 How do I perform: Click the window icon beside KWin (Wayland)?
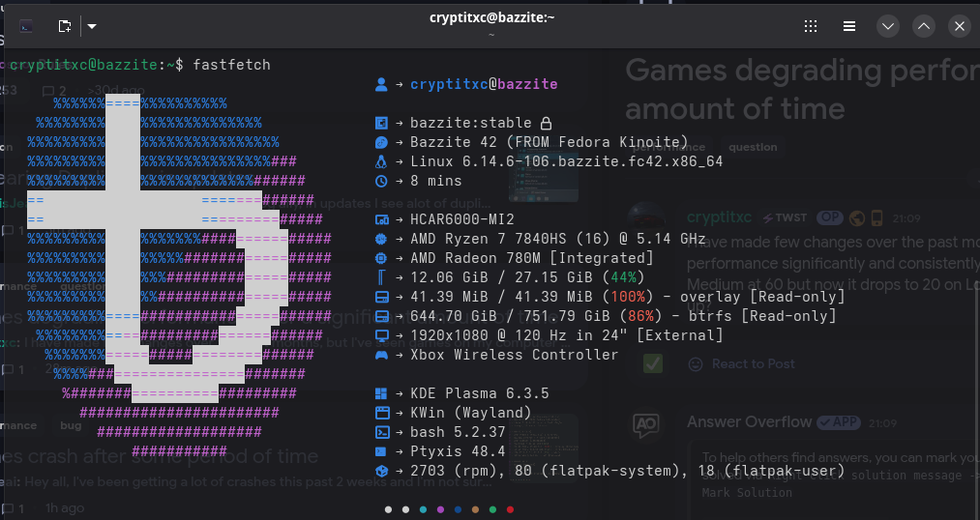click(x=381, y=414)
